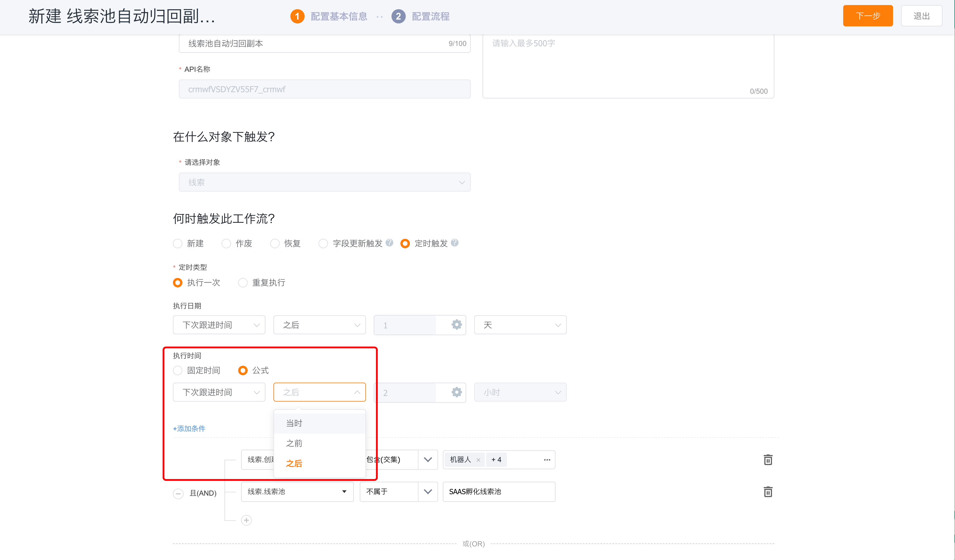
Task: Open the 线索.线索池 field dropdown
Action: [x=297, y=491]
